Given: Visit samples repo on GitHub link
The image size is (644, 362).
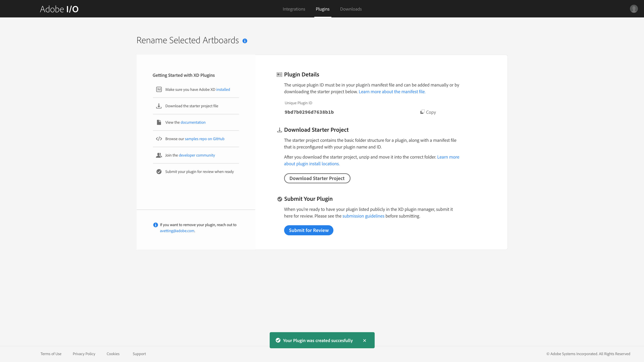Looking at the screenshot, I should pos(204,139).
